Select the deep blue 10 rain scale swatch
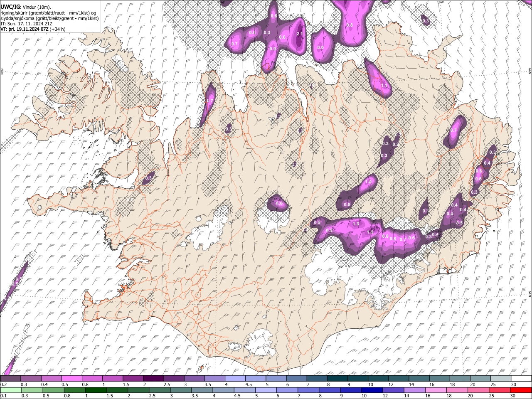This screenshot has width=532, height=399. [372, 390]
